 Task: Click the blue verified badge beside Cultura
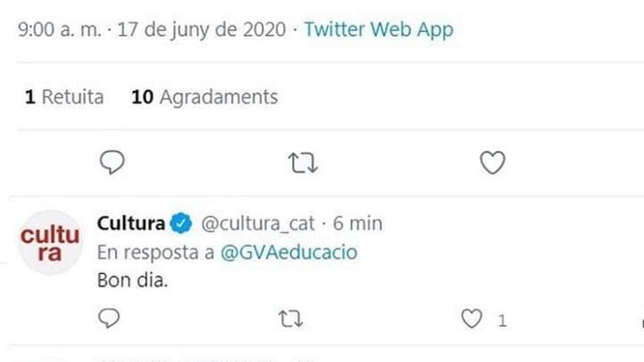[x=181, y=223]
